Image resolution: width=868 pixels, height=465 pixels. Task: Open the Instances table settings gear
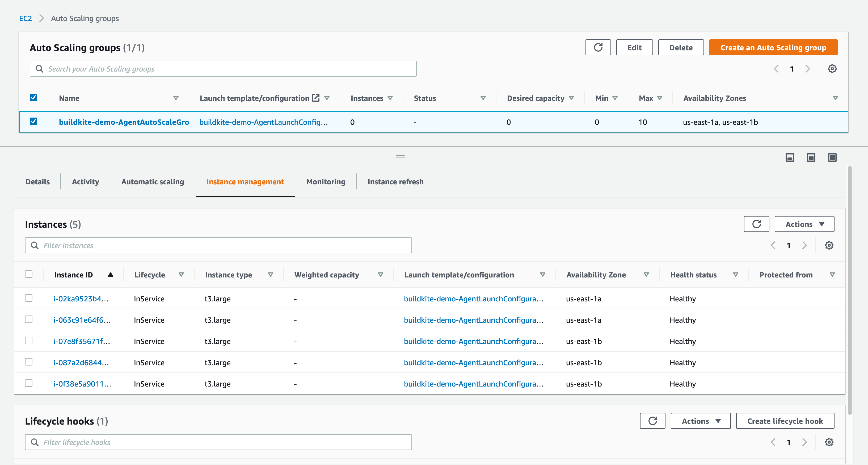(x=829, y=245)
